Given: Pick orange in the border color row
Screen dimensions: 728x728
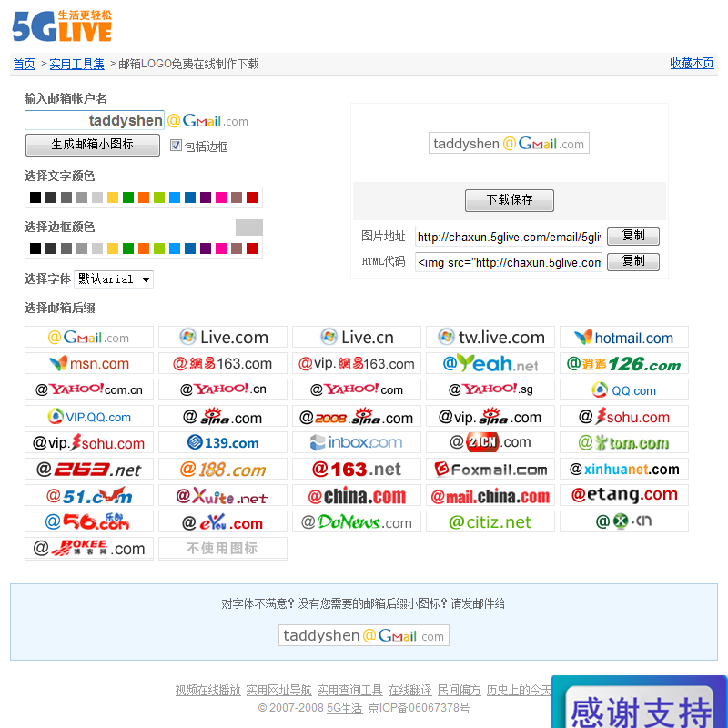Looking at the screenshot, I should tap(144, 248).
